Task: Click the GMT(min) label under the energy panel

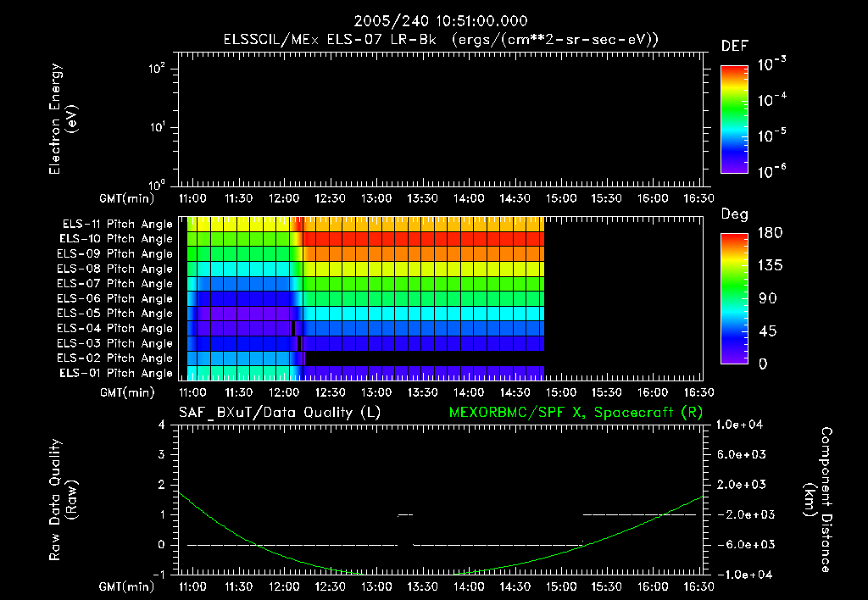Action: 127,198
